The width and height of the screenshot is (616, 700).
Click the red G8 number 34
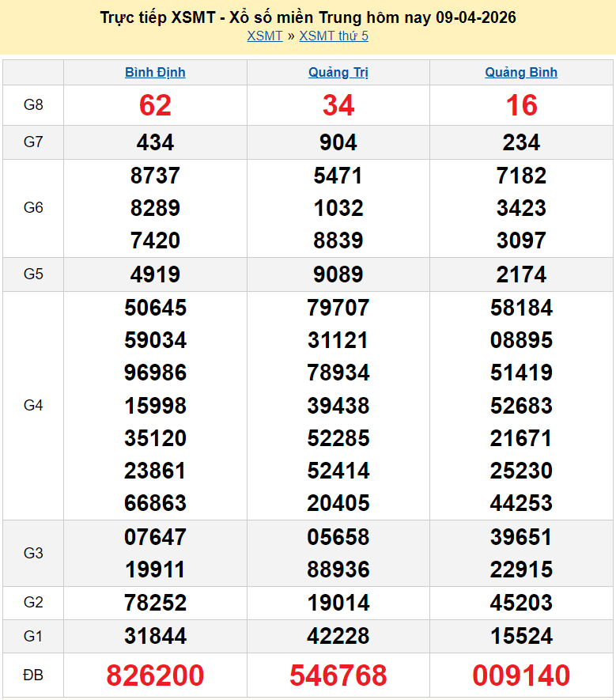(338, 105)
